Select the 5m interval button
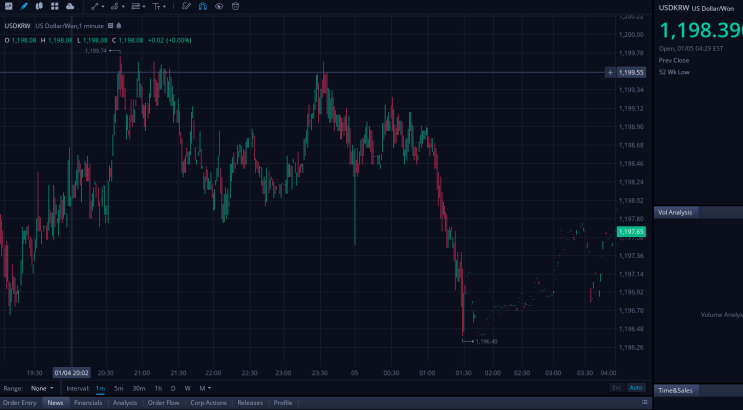This screenshot has height=410, width=743. pos(118,388)
